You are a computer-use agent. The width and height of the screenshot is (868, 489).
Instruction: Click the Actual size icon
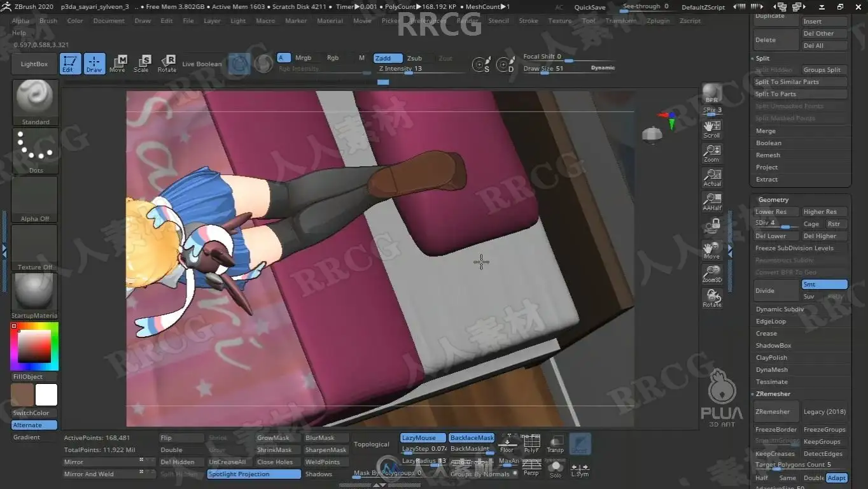[x=712, y=178]
